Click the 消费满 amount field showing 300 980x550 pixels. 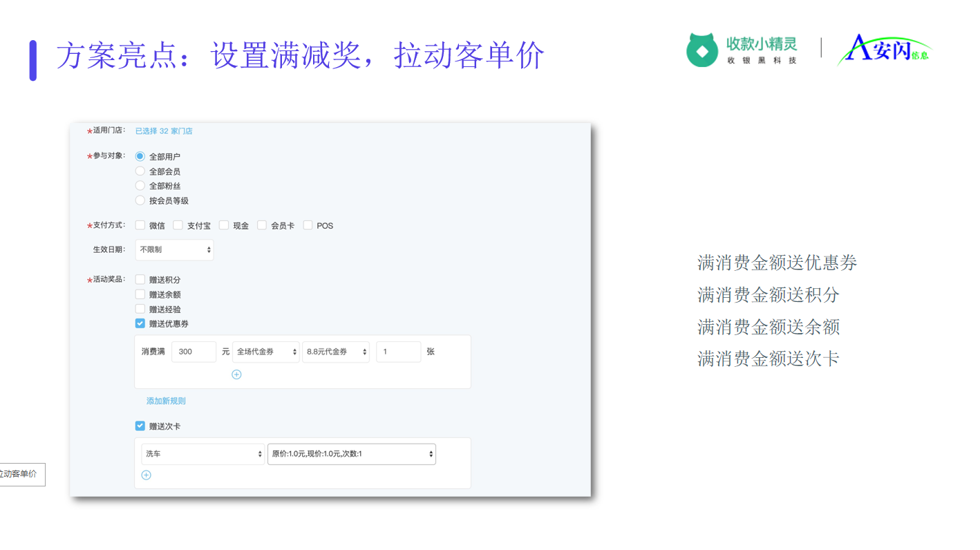point(194,352)
